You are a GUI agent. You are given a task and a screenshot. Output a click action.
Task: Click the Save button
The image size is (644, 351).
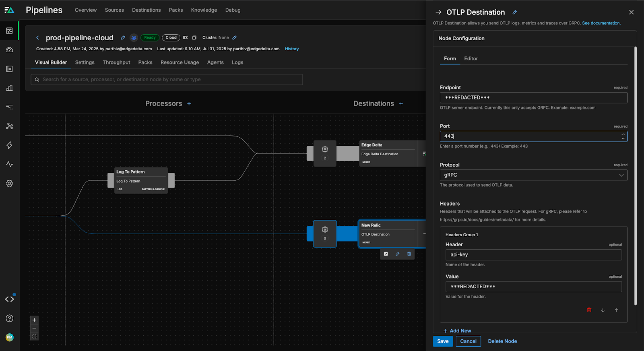443,341
